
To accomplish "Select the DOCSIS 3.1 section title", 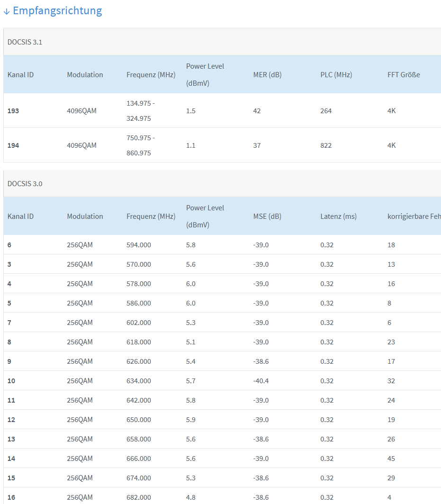I will 25,42.
